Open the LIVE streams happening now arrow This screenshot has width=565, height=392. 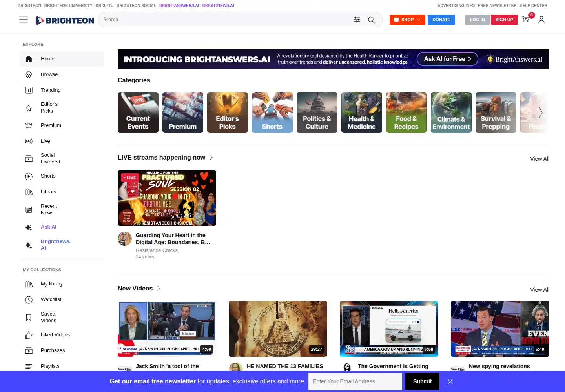(211, 158)
